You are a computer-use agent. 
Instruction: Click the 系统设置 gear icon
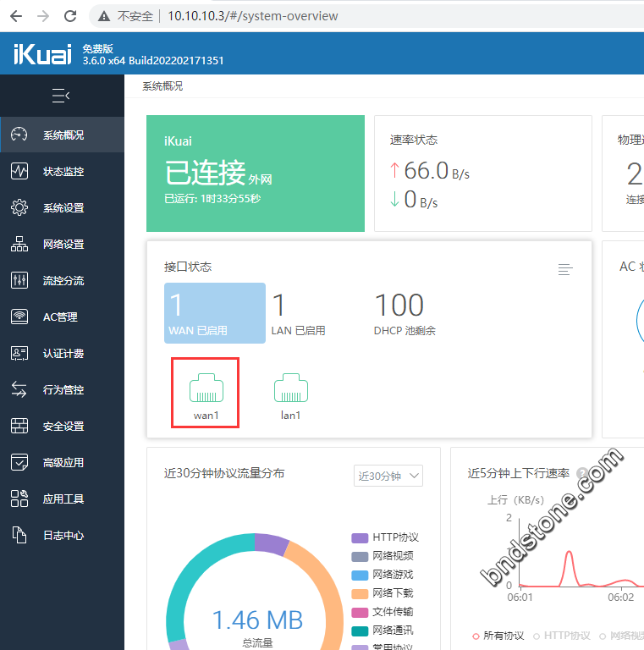click(x=19, y=207)
